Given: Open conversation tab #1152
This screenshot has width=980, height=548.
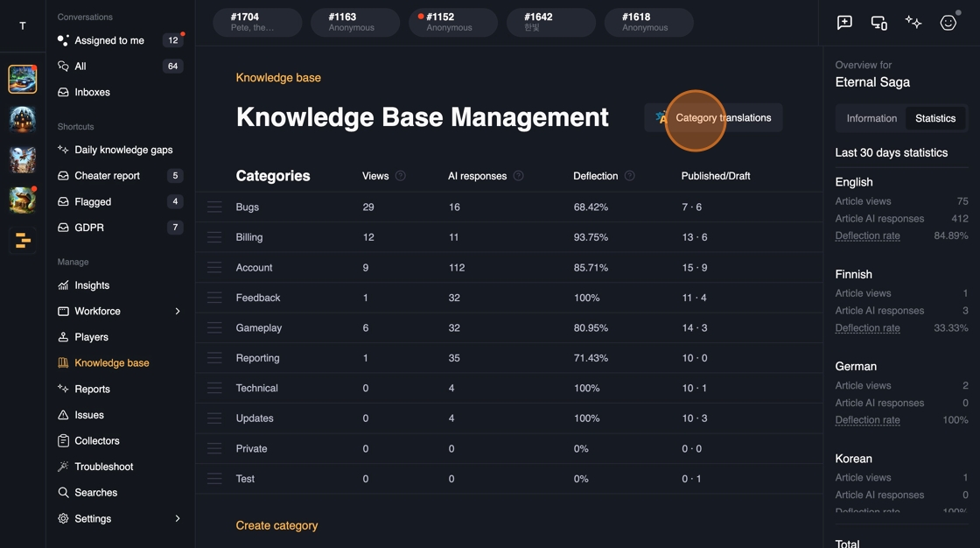Looking at the screenshot, I should [x=449, y=22].
